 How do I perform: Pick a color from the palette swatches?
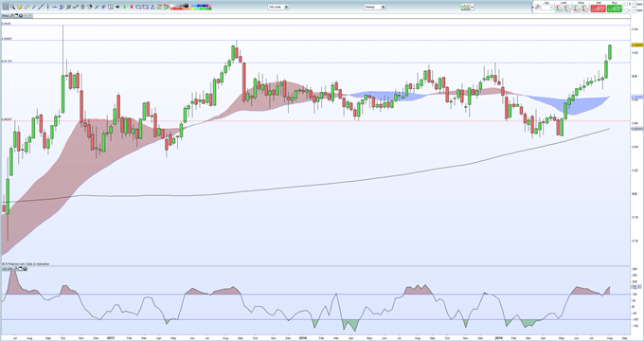click(x=191, y=8)
